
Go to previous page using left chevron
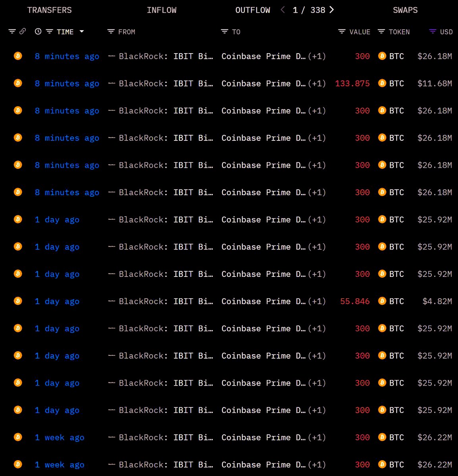pos(283,10)
